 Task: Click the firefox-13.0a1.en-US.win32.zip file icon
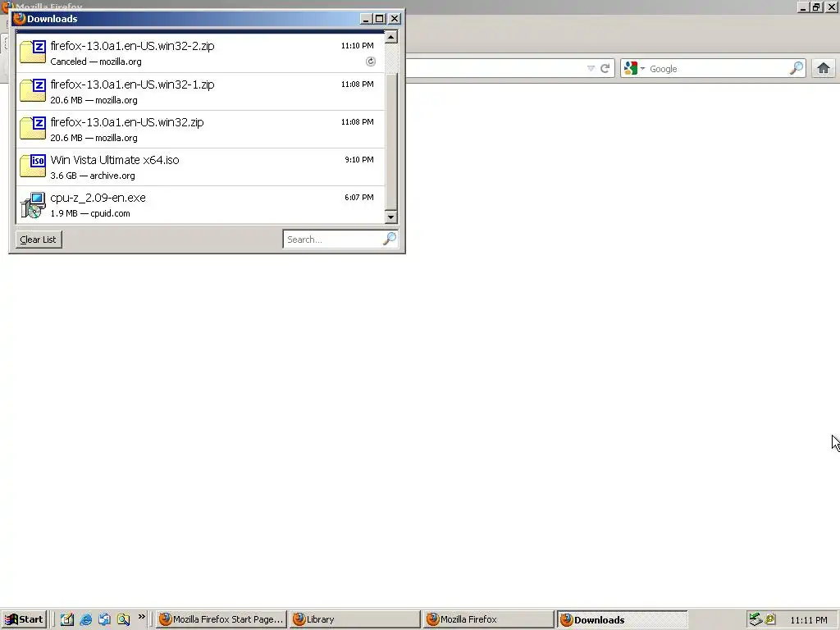(x=33, y=128)
